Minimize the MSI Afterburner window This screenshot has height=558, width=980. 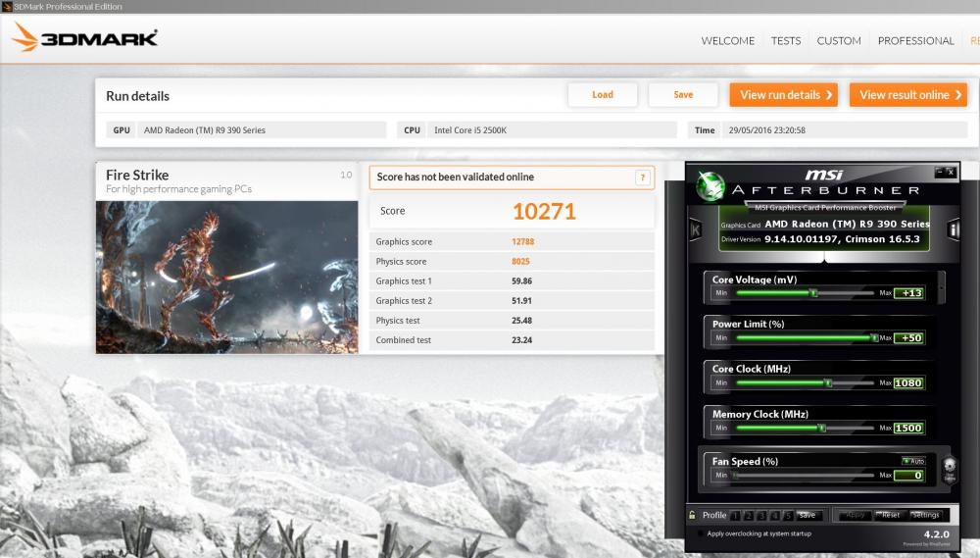tap(940, 172)
